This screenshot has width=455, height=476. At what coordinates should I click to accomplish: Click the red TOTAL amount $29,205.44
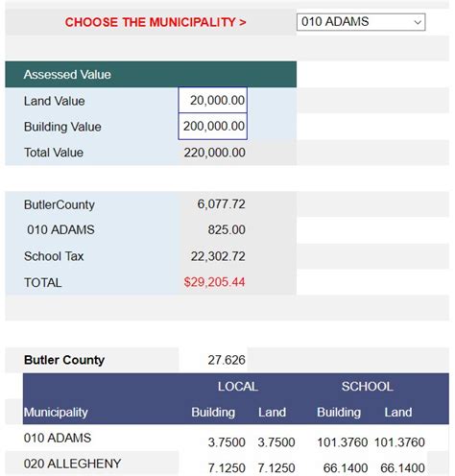[214, 282]
